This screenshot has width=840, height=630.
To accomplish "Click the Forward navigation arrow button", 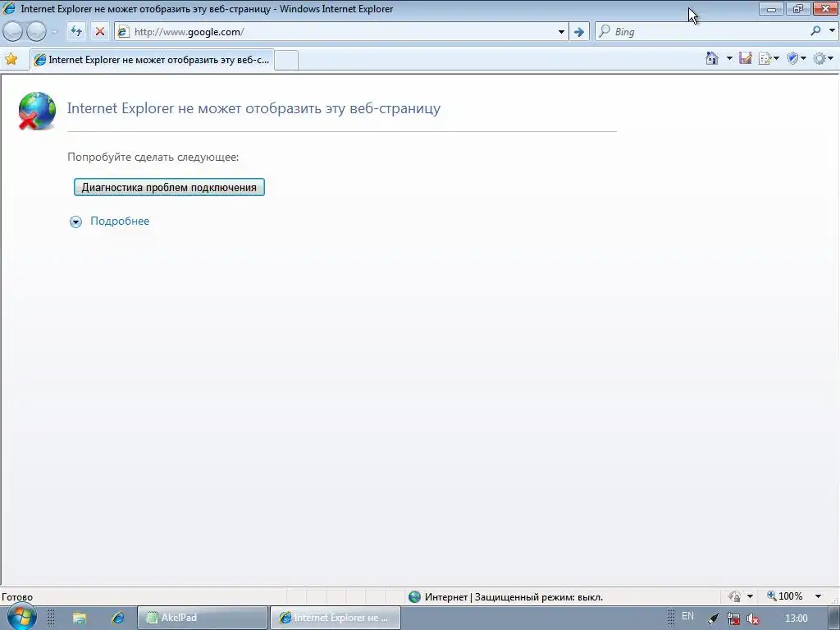I will (x=36, y=32).
